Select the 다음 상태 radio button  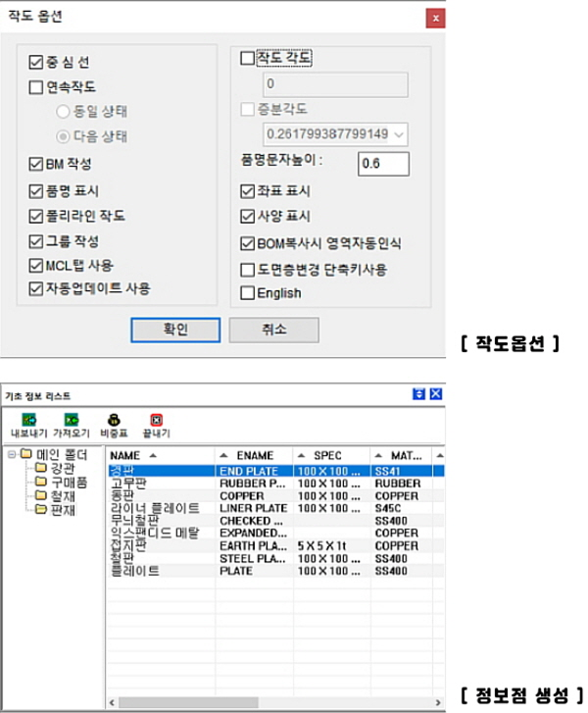pyautogui.click(x=63, y=136)
